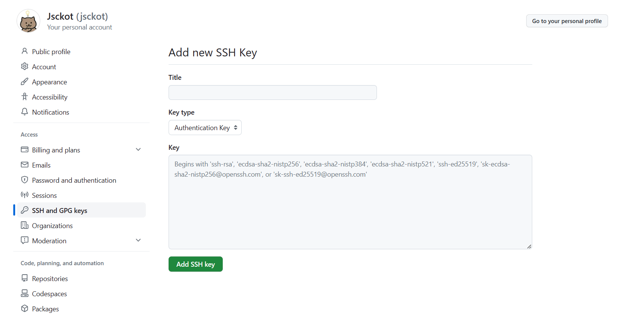Image resolution: width=644 pixels, height=317 pixels.
Task: Focus the SSH key Title field
Action: (273, 92)
